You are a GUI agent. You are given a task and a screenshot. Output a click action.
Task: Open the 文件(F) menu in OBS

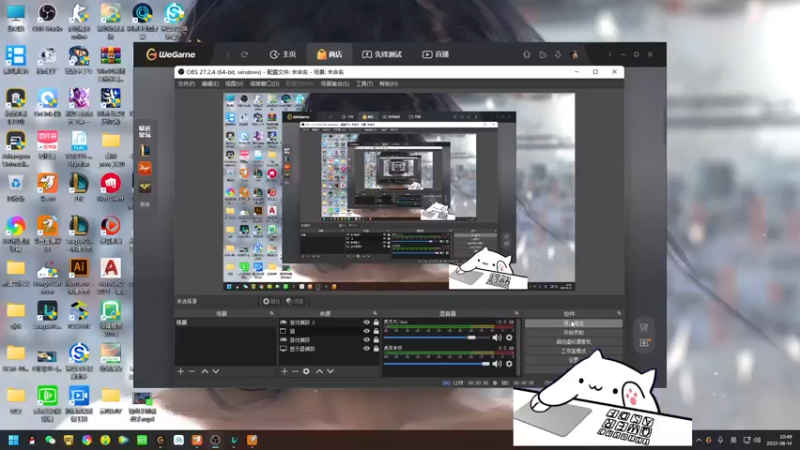186,84
